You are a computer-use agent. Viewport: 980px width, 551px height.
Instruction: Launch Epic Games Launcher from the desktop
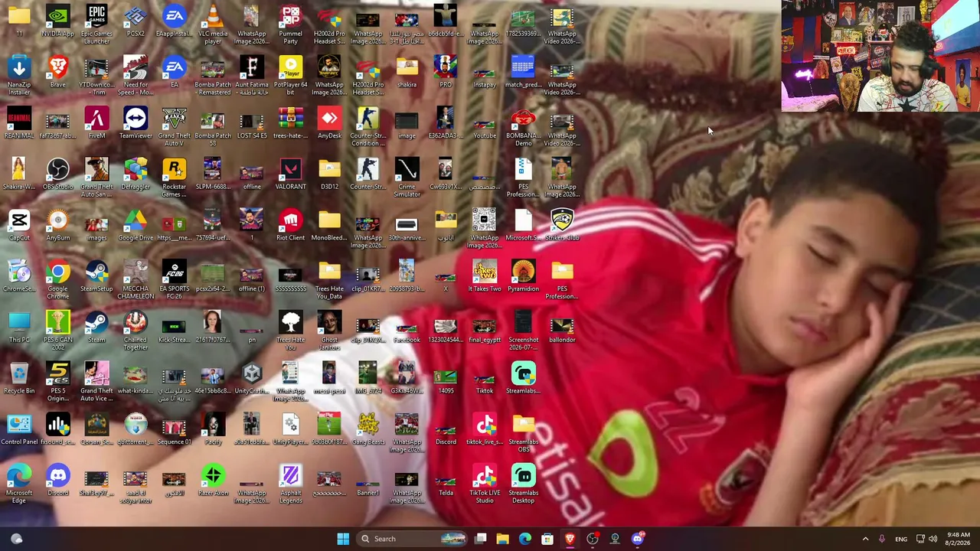(96, 24)
